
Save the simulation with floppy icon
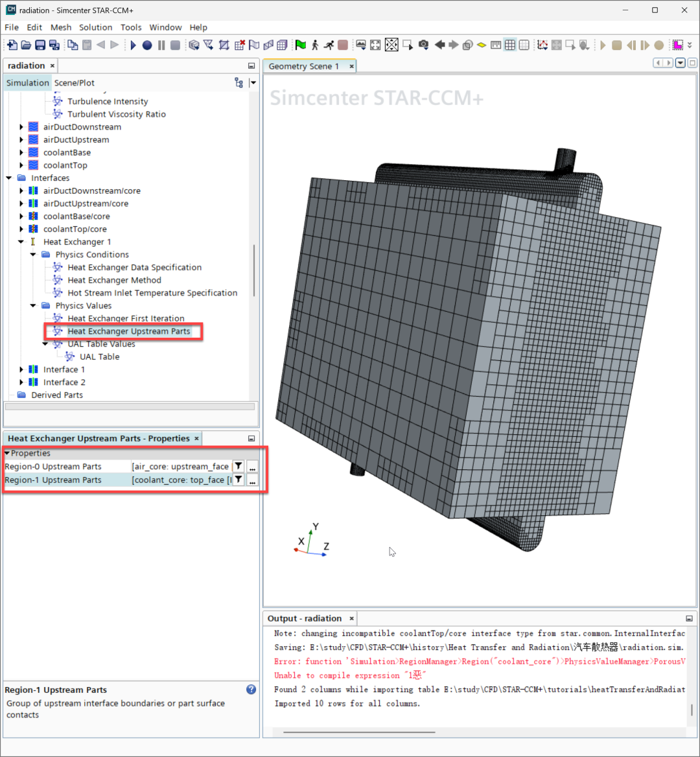click(x=40, y=45)
